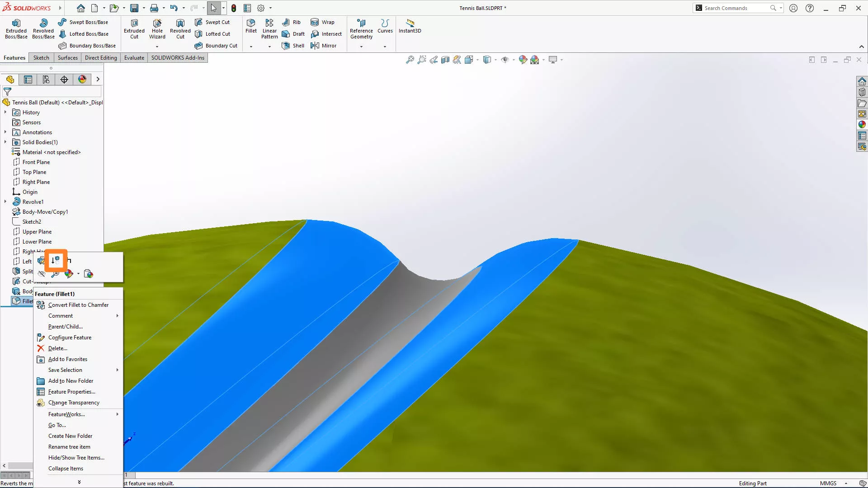Open the Hole Wizard tool

coord(157,28)
